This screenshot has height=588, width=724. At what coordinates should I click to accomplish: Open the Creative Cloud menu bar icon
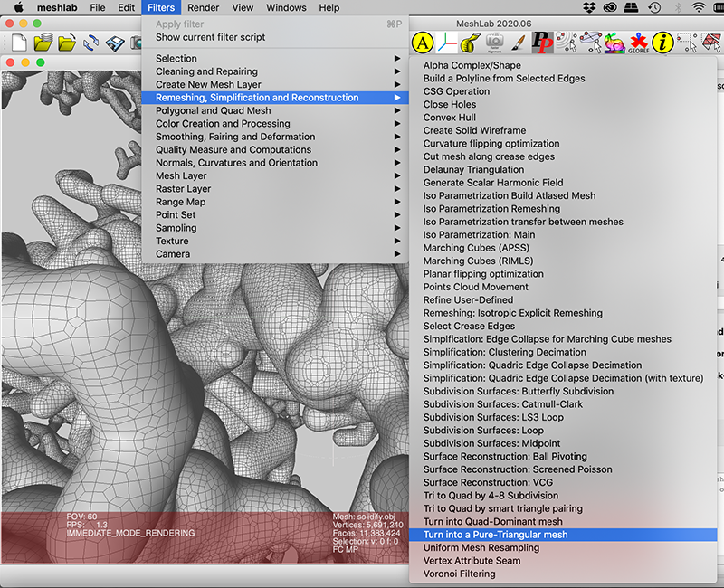tap(610, 7)
